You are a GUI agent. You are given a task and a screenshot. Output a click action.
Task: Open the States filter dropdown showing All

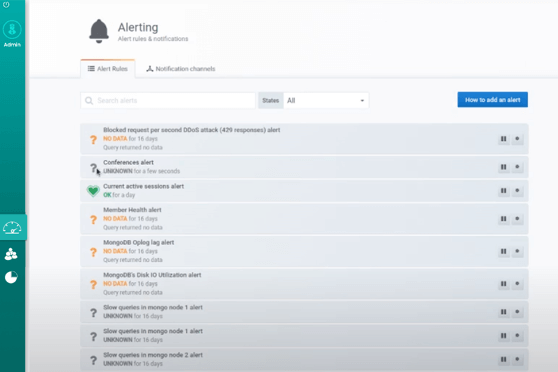pyautogui.click(x=326, y=101)
